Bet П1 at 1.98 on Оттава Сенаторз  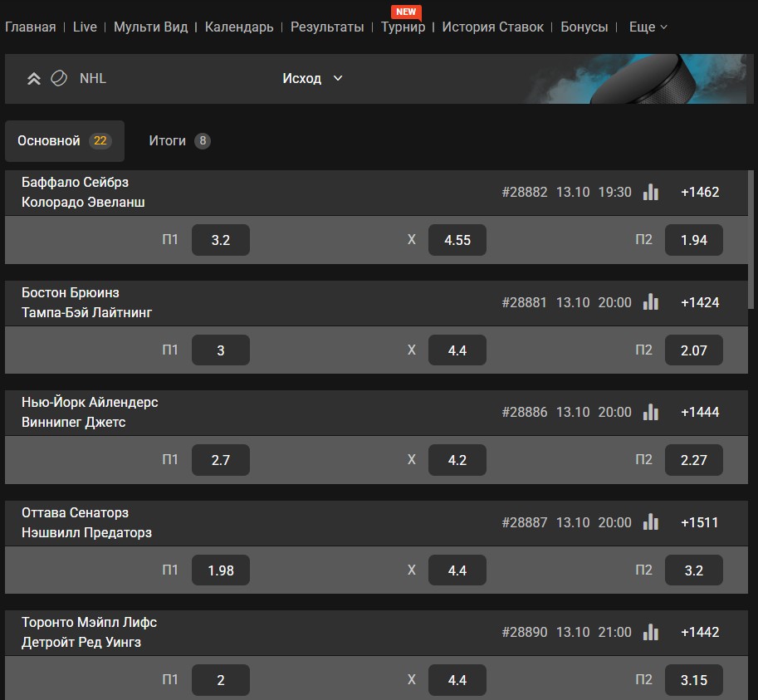[x=221, y=570]
